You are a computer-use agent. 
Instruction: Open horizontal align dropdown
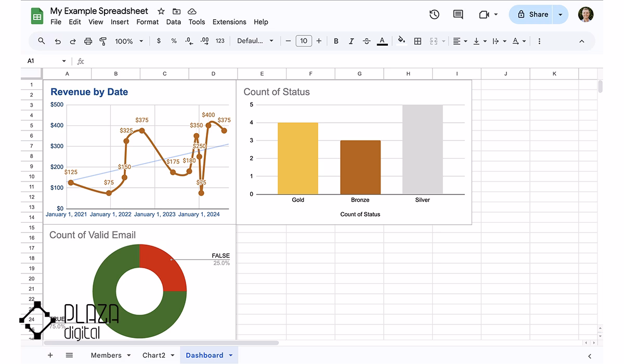coord(460,41)
